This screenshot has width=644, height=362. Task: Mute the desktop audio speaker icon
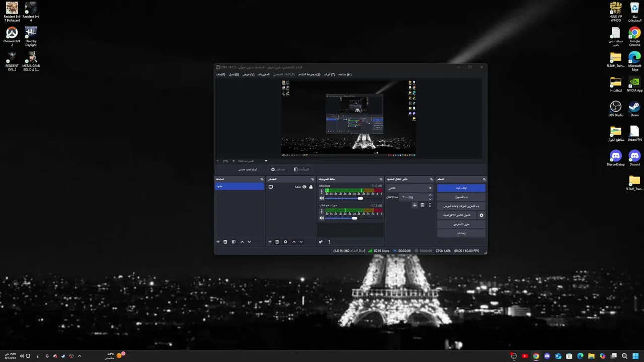(322, 218)
